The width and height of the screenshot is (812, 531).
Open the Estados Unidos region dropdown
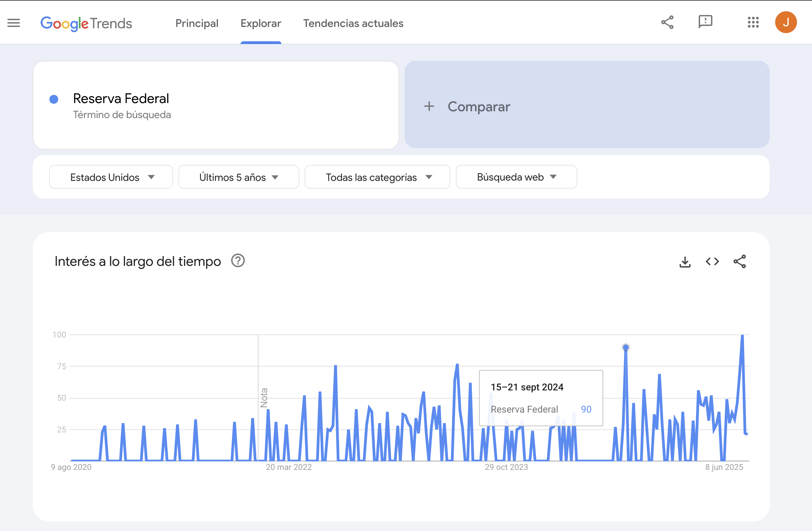click(x=111, y=177)
